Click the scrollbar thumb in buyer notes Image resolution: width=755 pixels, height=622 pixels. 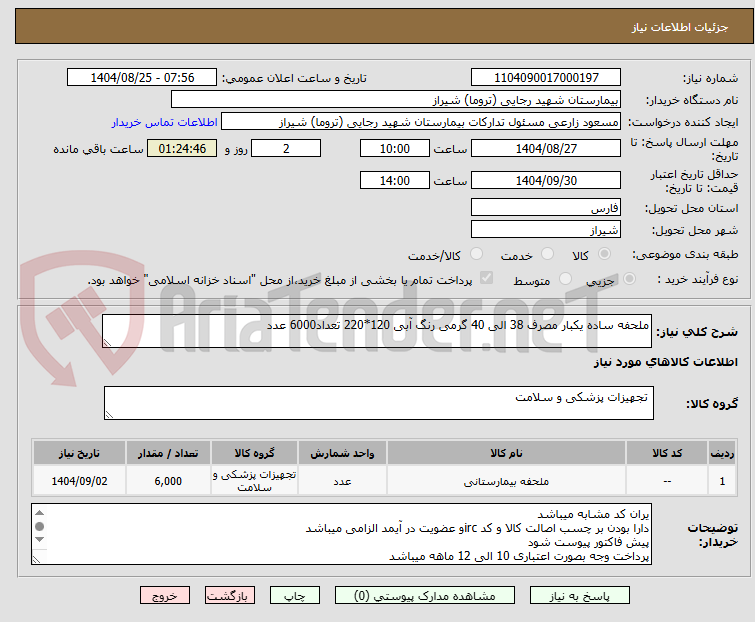coord(40,526)
